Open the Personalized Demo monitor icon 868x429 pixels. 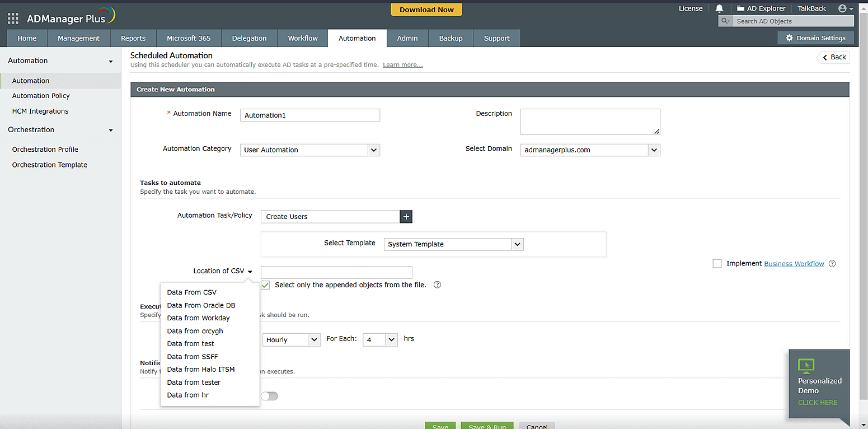[x=806, y=366]
